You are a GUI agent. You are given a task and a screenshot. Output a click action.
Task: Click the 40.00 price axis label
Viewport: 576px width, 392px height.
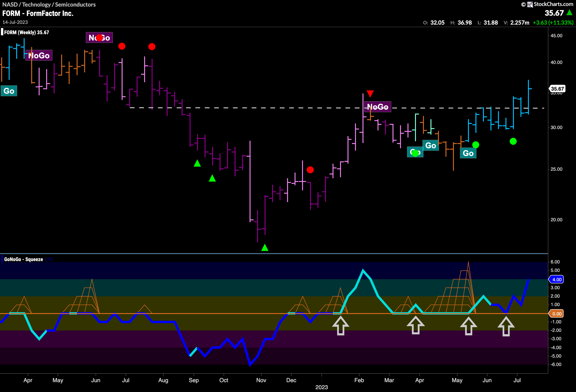(556, 62)
